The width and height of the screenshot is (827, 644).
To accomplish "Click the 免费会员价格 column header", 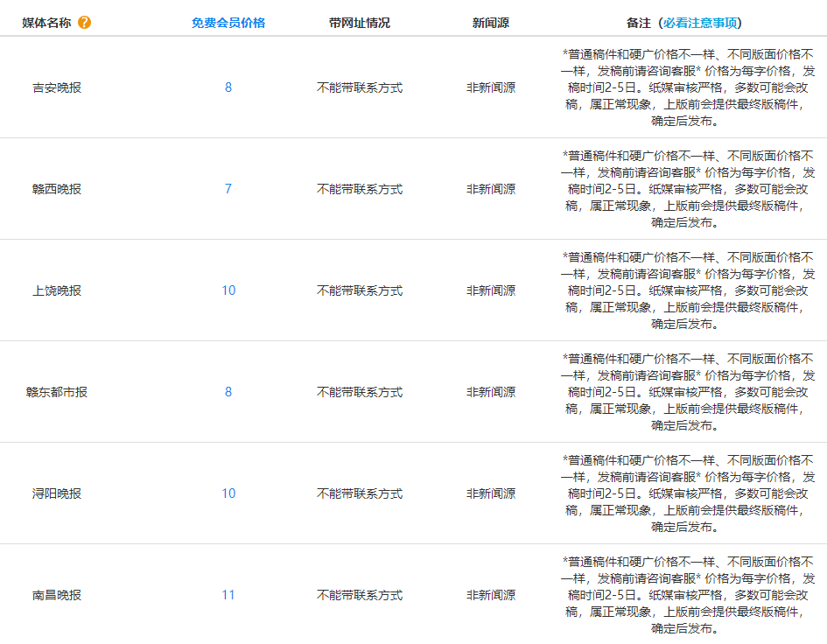I will coord(228,23).
